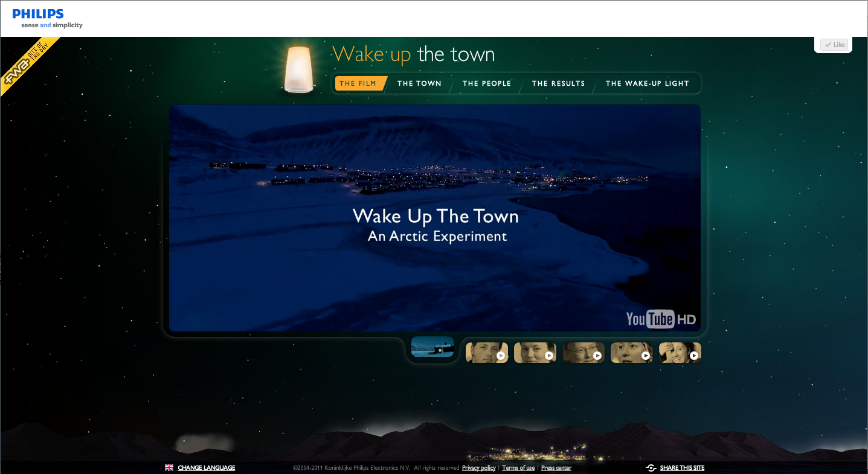Select the snowy cabin film thumbnail
This screenshot has height=474, width=868.
pyautogui.click(x=432, y=347)
